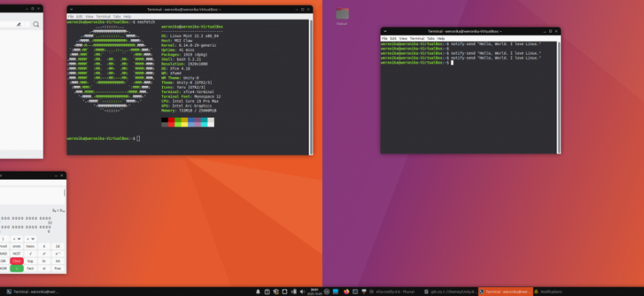Open the Help menu in the notify-send terminal
Image resolution: width=644 pixels, height=296 pixels.
(440, 38)
